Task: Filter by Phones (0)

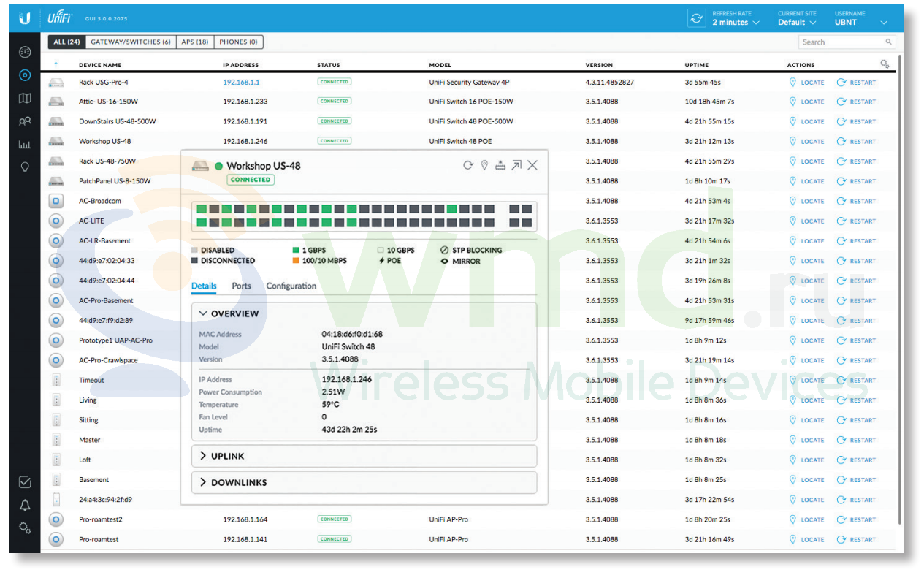Action: pos(239,42)
